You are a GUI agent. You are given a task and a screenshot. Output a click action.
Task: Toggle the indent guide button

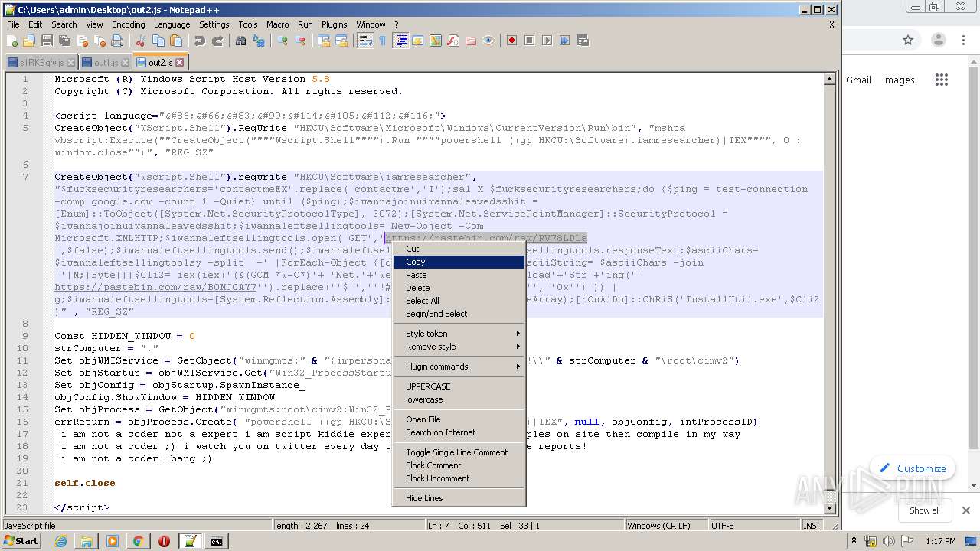point(400,41)
